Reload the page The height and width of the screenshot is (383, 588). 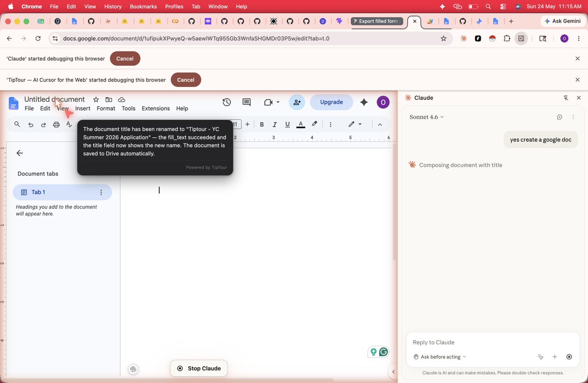(38, 38)
